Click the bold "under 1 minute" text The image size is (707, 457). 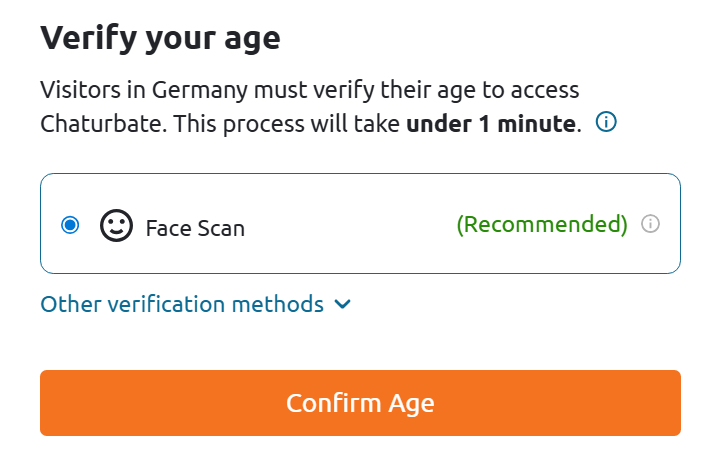[x=490, y=125]
